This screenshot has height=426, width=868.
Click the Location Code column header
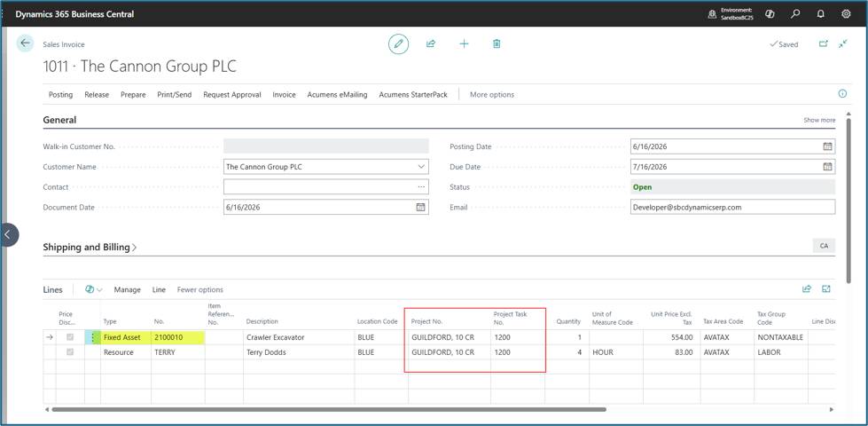click(378, 321)
